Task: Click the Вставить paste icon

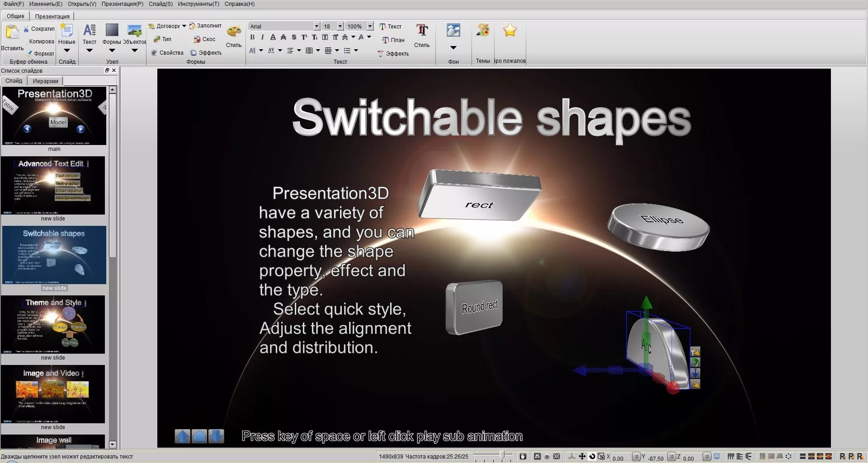Action: (x=12, y=32)
